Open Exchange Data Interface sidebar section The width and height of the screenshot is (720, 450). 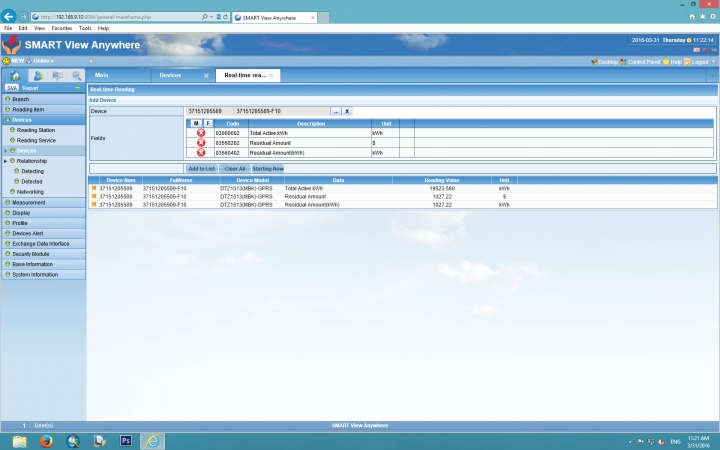tap(44, 244)
